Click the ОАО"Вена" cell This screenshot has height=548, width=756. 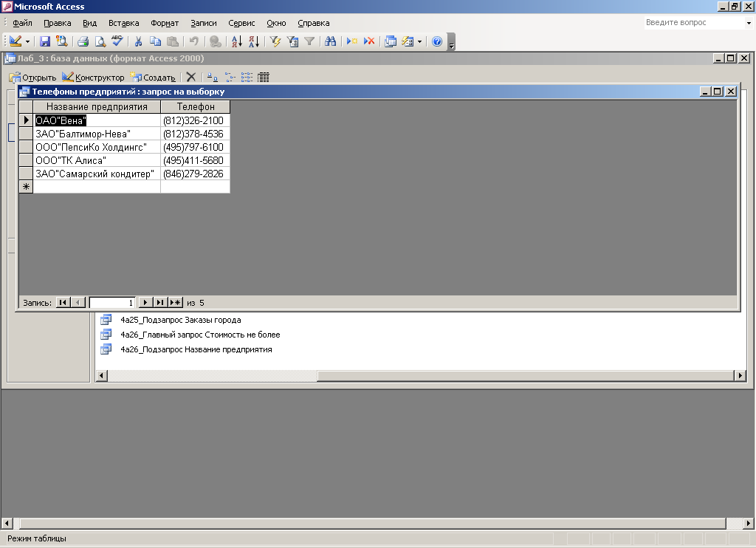tap(97, 120)
